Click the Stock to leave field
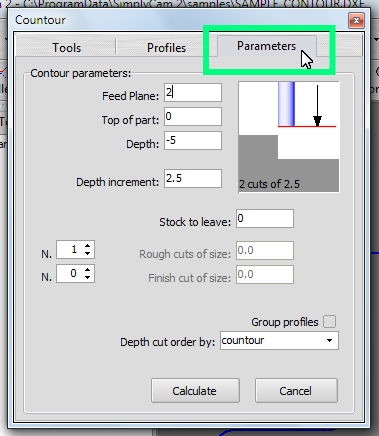This screenshot has height=436, width=379. click(x=265, y=218)
